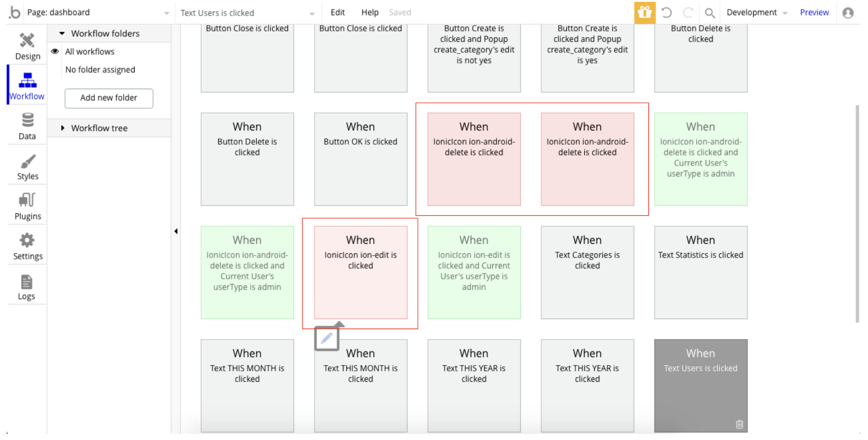
Task: Open the Settings gear tab
Action: pyautogui.click(x=28, y=246)
